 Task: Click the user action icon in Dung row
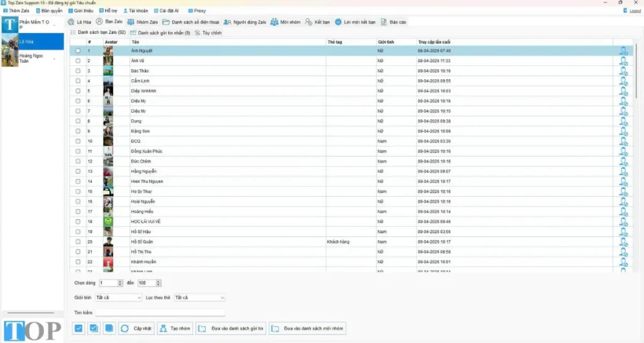click(623, 121)
